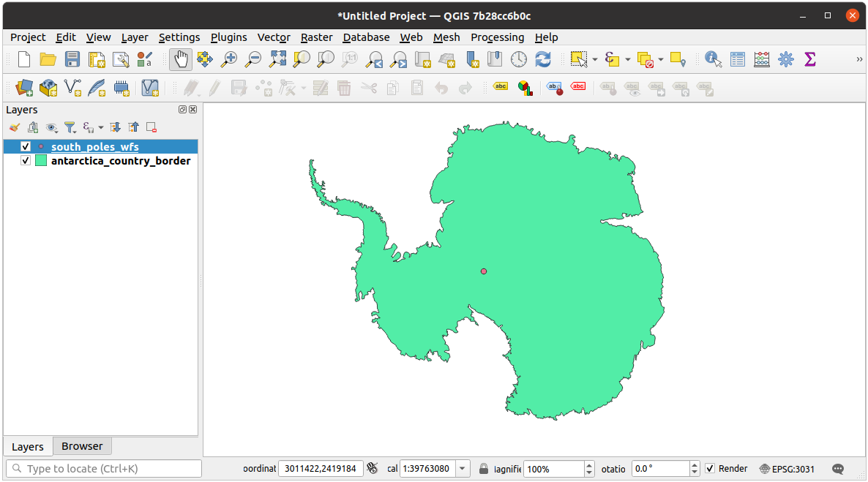Click the Refresh map icon
Viewport: 868px width, 482px height.
click(x=542, y=59)
